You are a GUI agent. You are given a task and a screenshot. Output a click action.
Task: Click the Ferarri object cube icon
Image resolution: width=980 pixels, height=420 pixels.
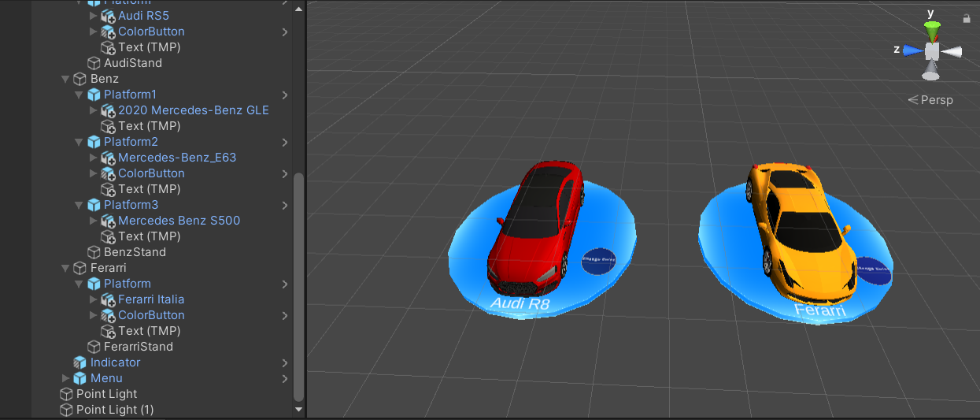coord(80,268)
